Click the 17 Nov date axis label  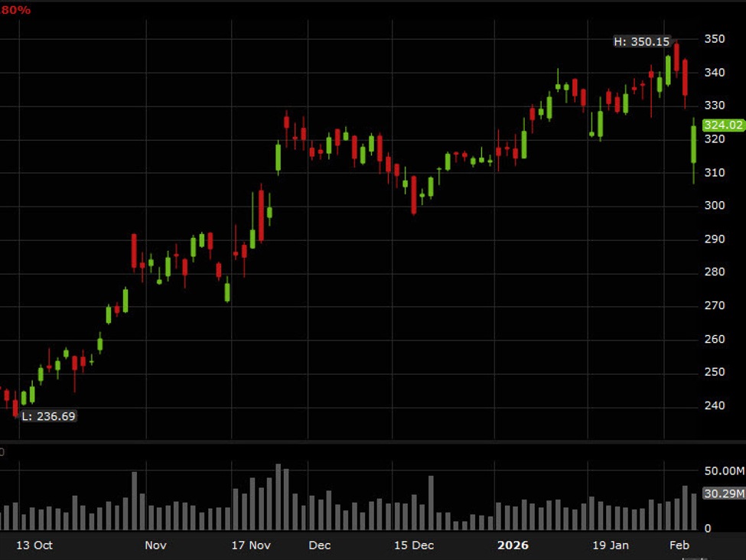coord(251,545)
